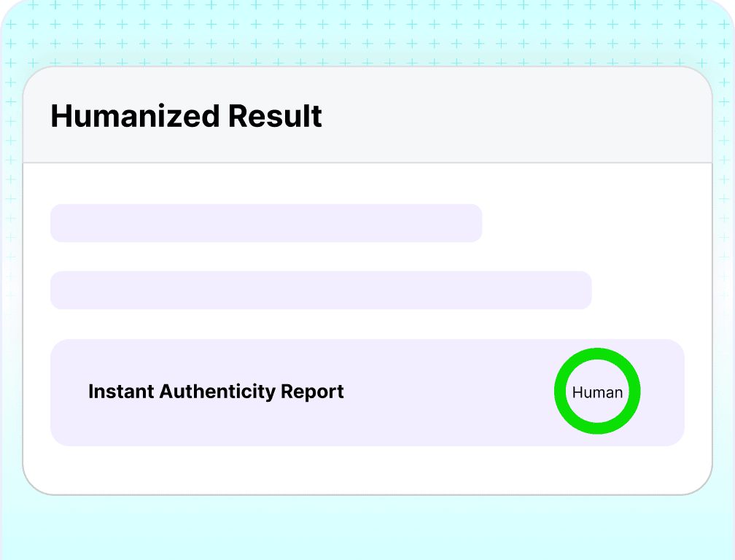Click the gray header bar right of the title
Viewport: 735px width, 560px height.
click(516, 116)
